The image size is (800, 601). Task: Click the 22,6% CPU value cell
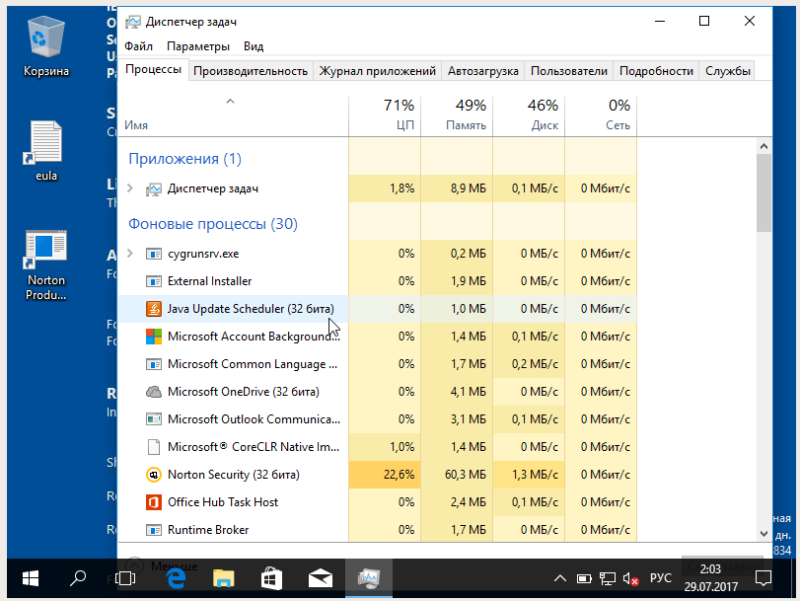pos(385,474)
